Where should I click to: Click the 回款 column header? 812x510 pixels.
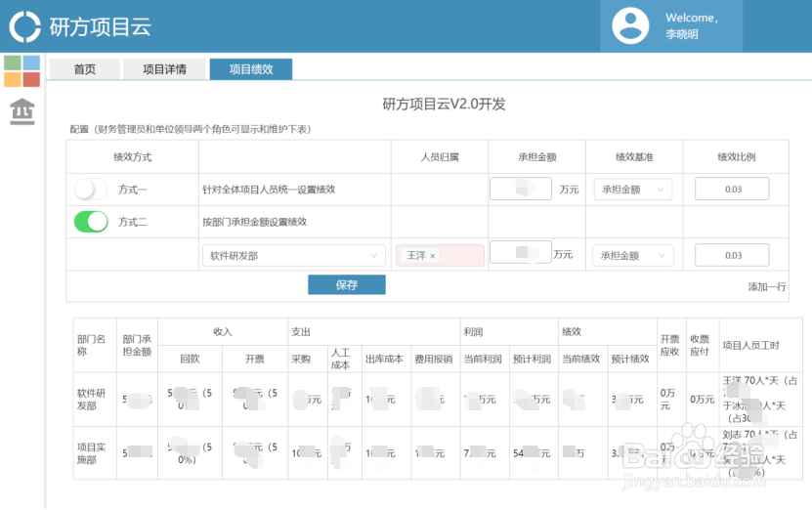pos(190,359)
